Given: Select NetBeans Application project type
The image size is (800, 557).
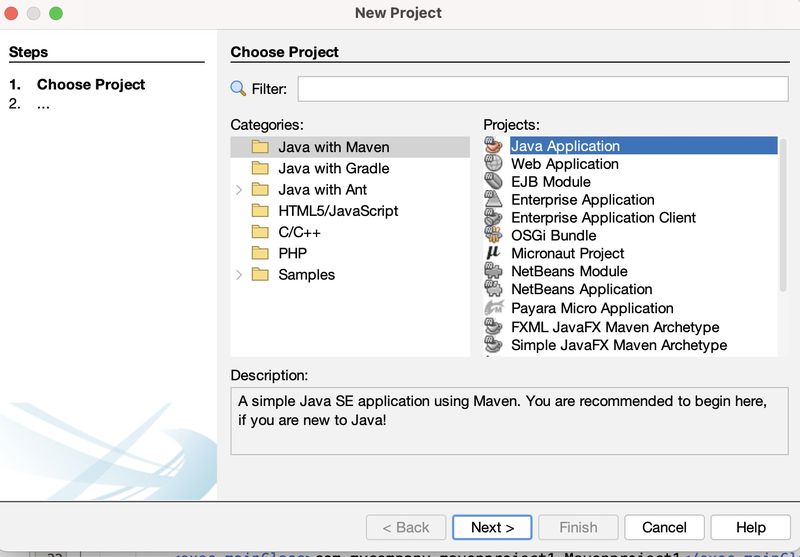Looking at the screenshot, I should pos(582,289).
